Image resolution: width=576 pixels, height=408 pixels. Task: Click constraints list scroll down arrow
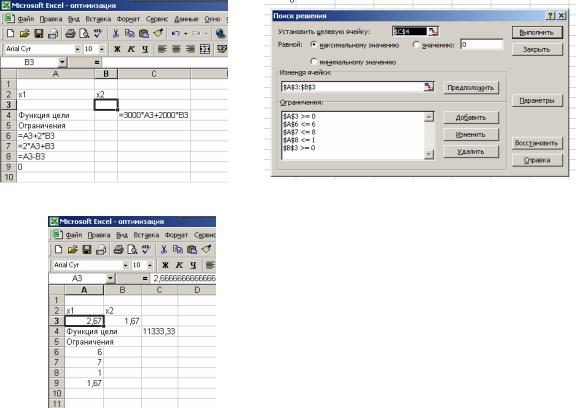click(428, 155)
